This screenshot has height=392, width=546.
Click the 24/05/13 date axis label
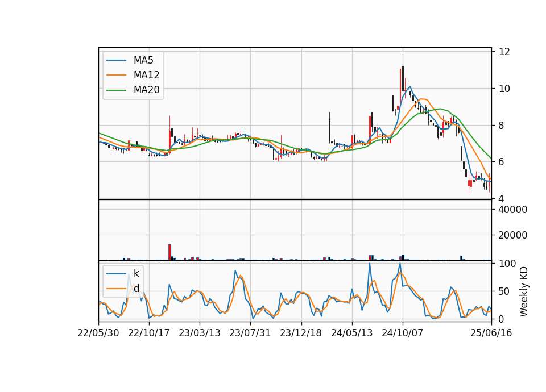pyautogui.click(x=351, y=333)
